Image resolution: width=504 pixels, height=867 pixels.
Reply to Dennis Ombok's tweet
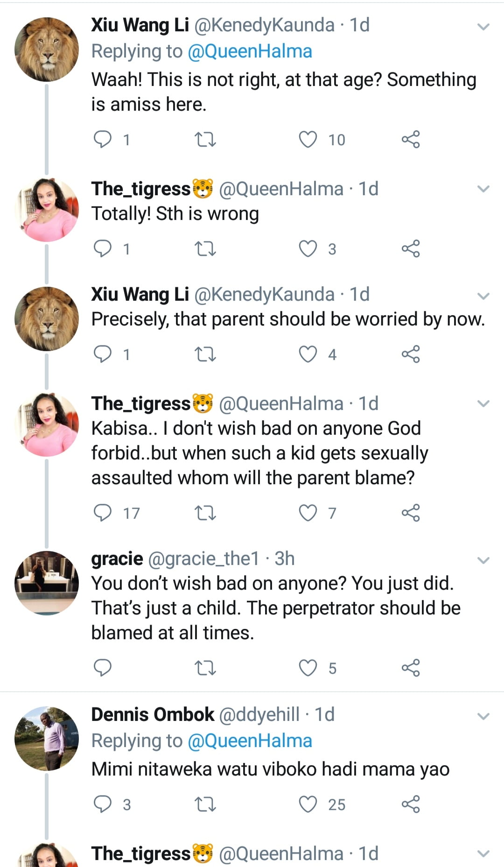click(103, 804)
